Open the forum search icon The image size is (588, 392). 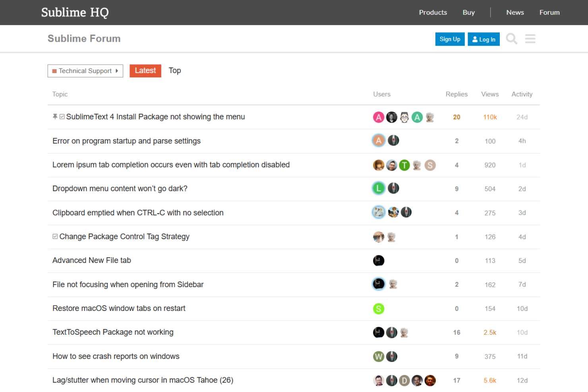512,39
